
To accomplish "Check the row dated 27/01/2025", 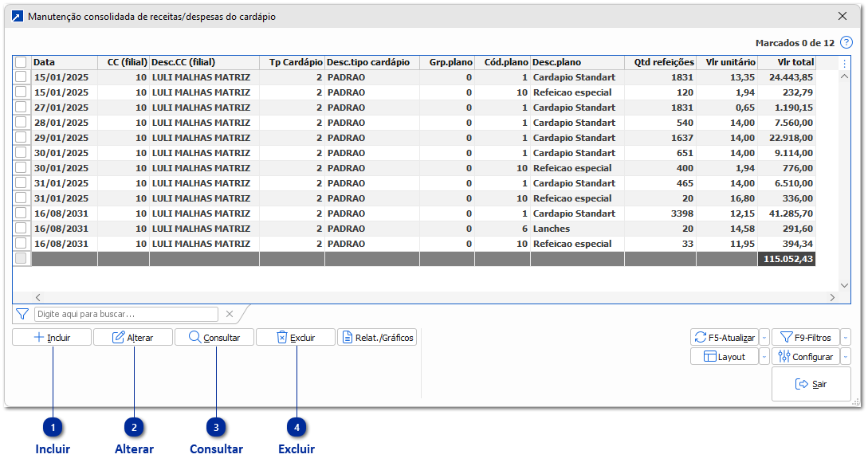I will coord(21,108).
